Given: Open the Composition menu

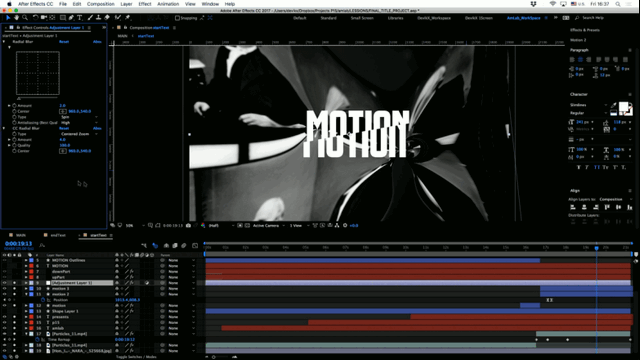Looking at the screenshot, I should [100, 4].
